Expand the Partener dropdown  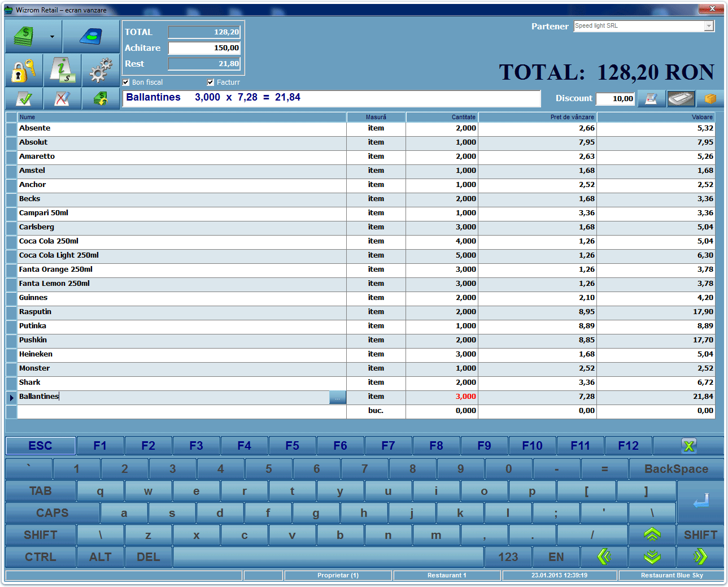point(709,26)
